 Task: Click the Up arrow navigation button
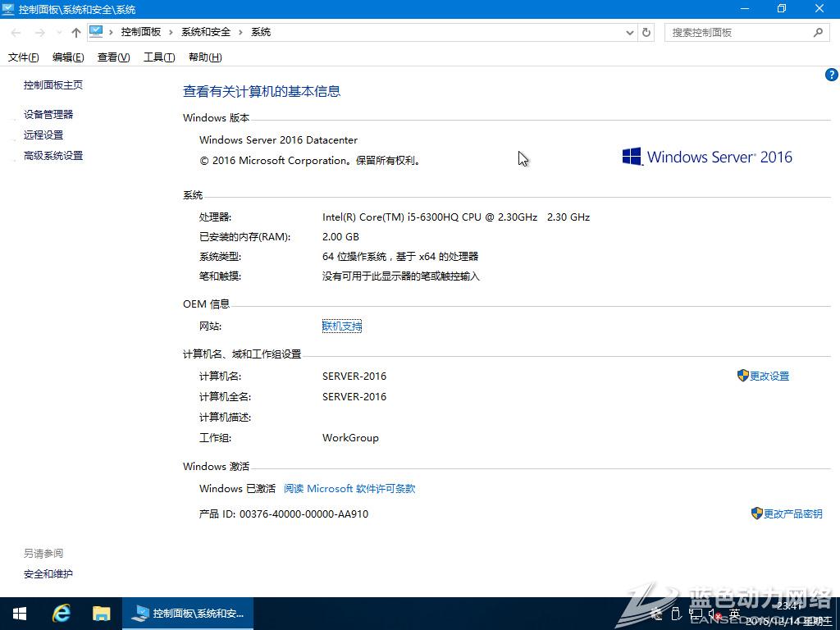[x=76, y=33]
